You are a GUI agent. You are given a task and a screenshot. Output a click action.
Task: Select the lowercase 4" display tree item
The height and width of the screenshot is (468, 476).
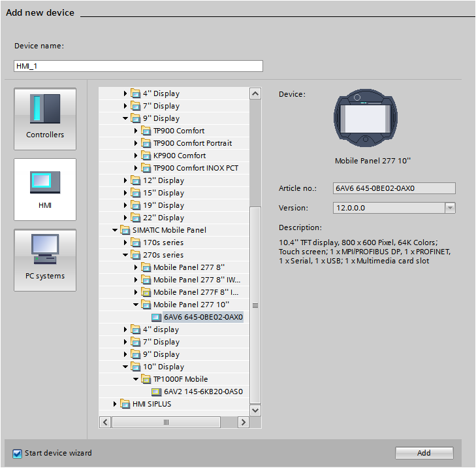pyautogui.click(x=161, y=329)
